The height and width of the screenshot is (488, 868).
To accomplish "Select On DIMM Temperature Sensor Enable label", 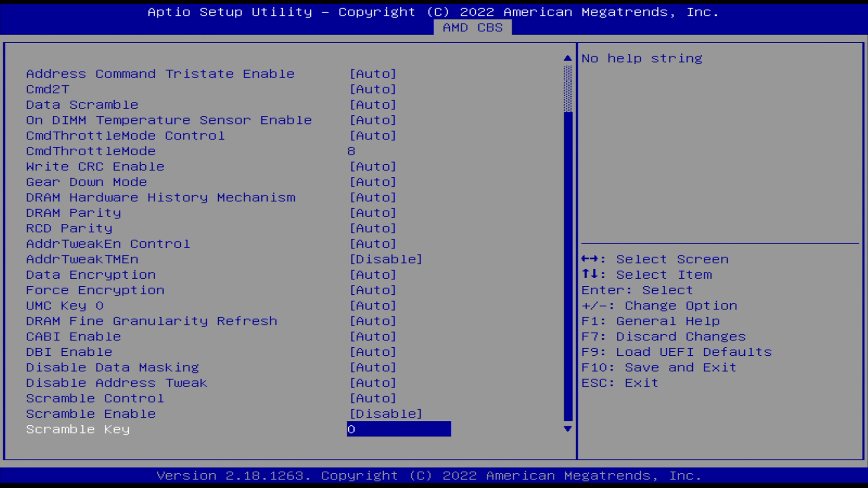I will (x=169, y=120).
